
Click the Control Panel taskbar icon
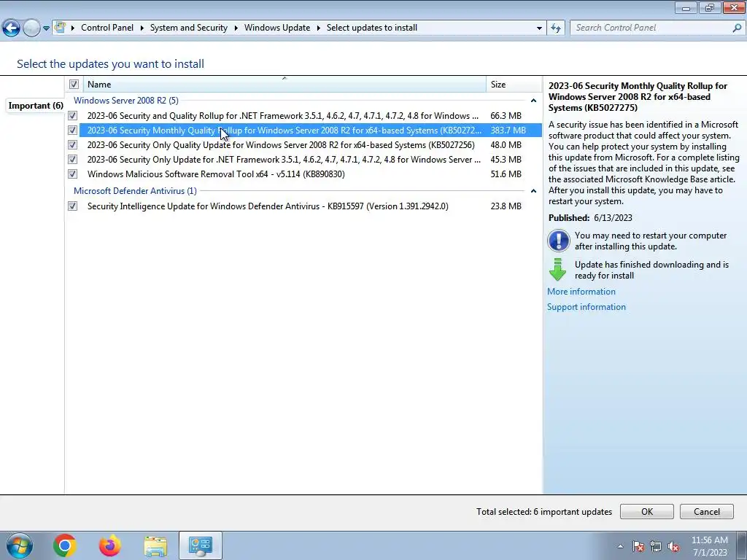coord(201,545)
